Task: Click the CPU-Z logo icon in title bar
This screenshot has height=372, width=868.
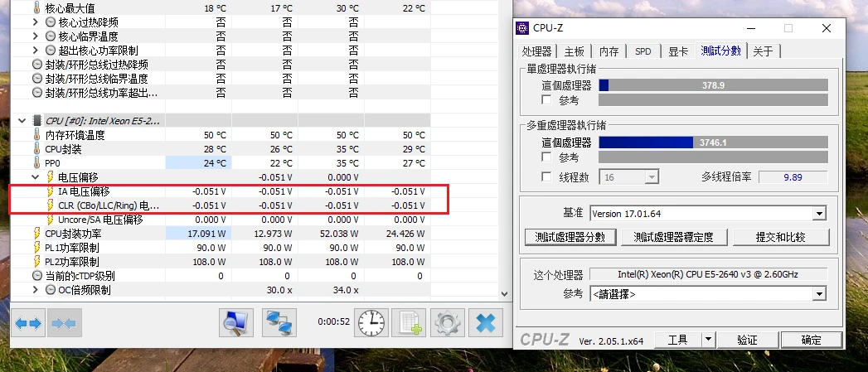Action: pyautogui.click(x=522, y=28)
